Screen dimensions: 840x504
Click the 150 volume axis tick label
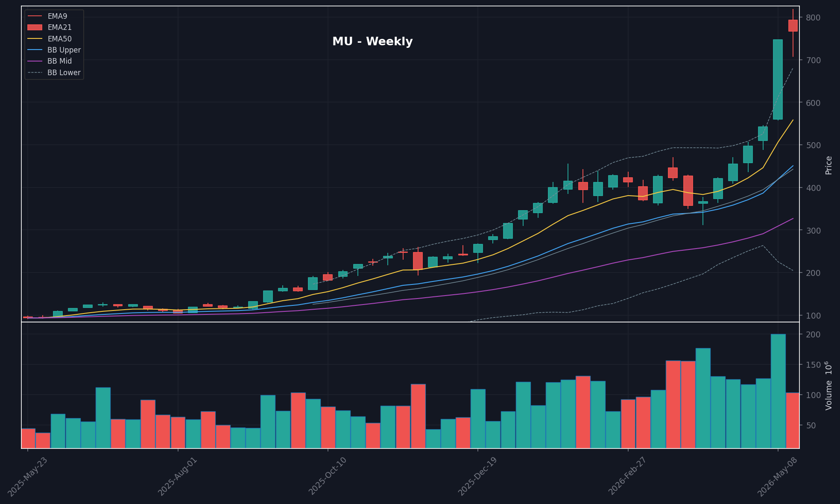coord(813,365)
